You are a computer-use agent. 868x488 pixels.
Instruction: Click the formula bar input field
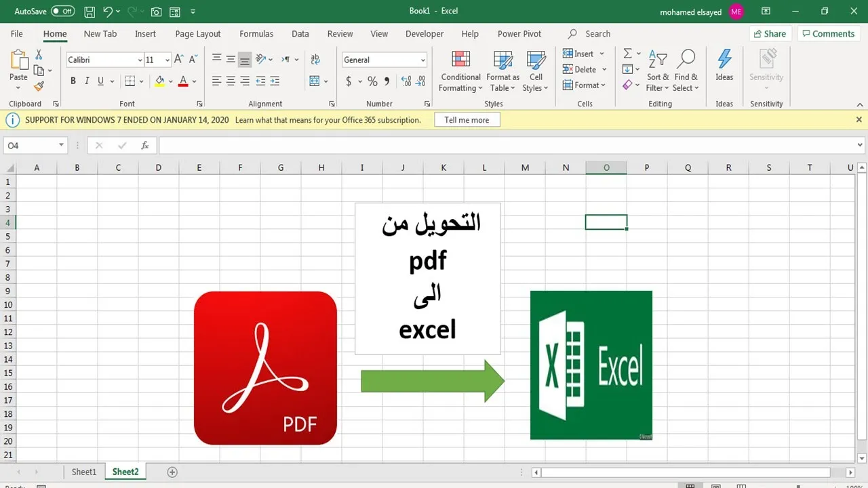507,145
